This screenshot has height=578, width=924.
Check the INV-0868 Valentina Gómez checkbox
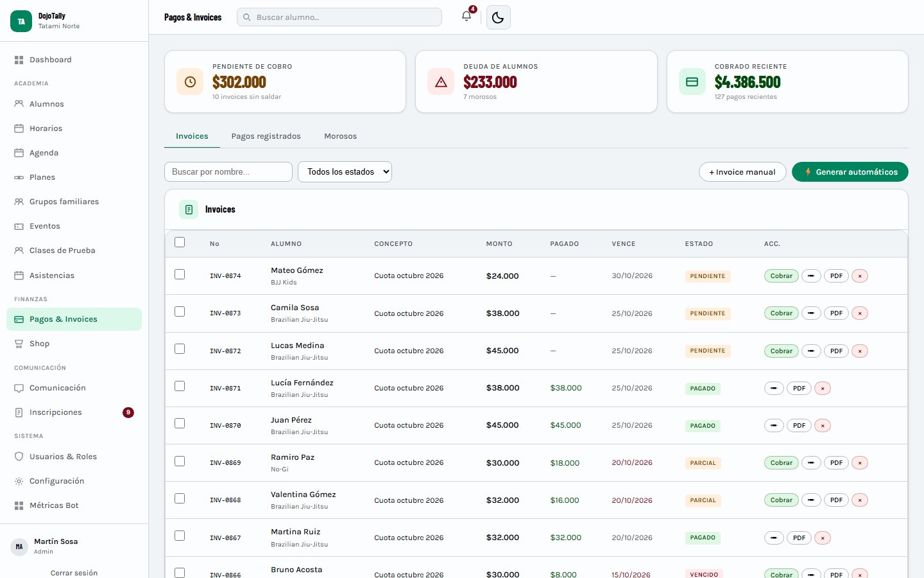(180, 498)
